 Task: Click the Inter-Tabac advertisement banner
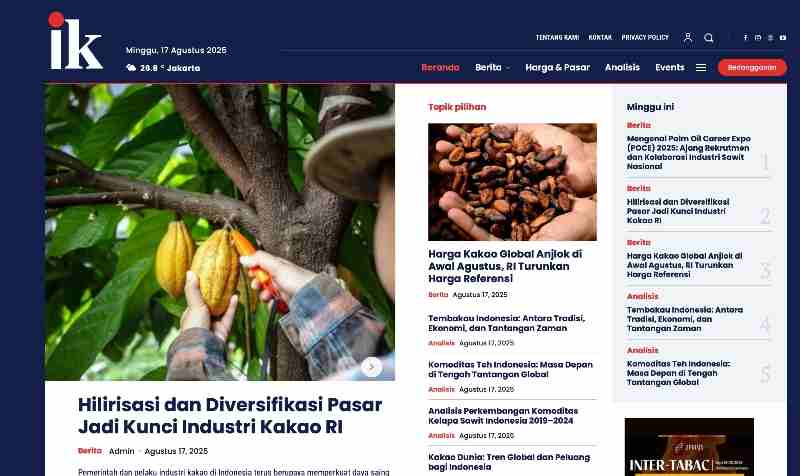click(x=689, y=447)
